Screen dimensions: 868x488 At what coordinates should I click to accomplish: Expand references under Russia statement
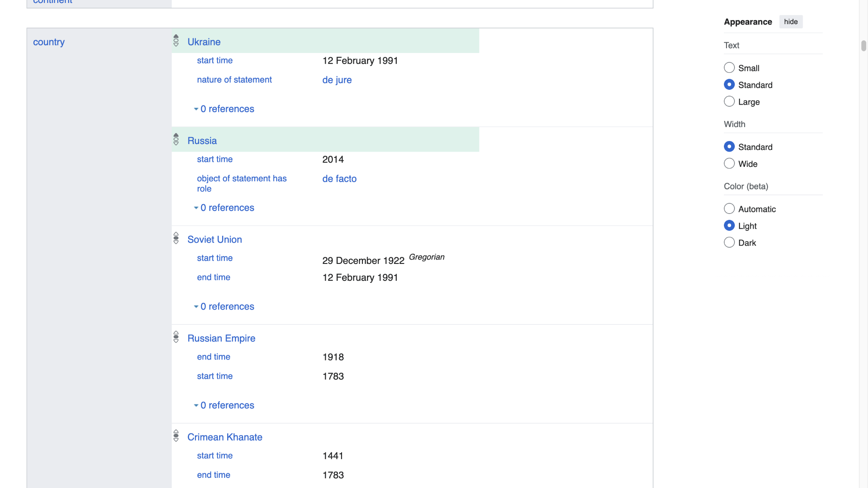tap(224, 208)
